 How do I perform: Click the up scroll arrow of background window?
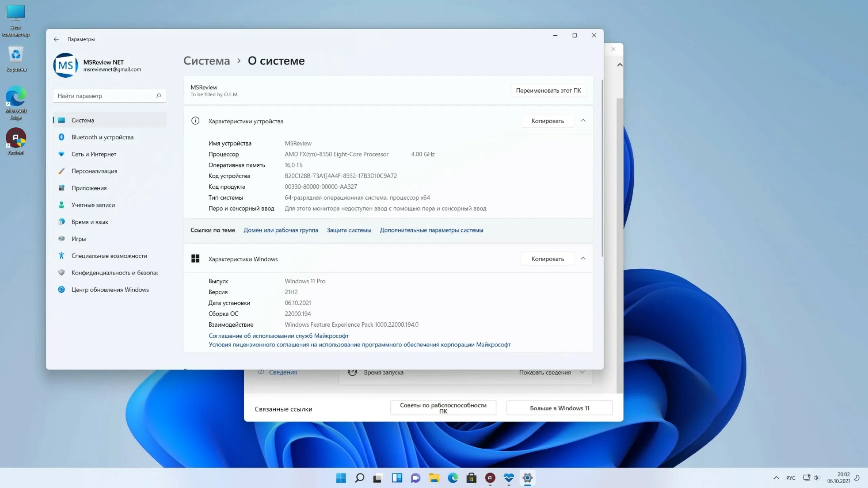click(x=620, y=65)
